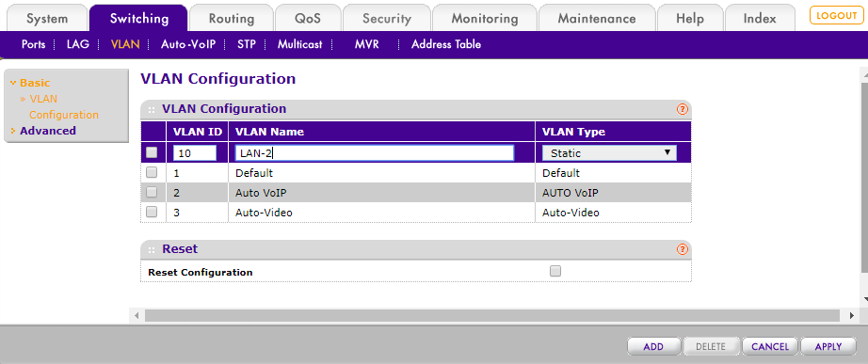Click horizontal scrollbar right arrow
Image resolution: width=868 pixels, height=364 pixels.
point(851,315)
